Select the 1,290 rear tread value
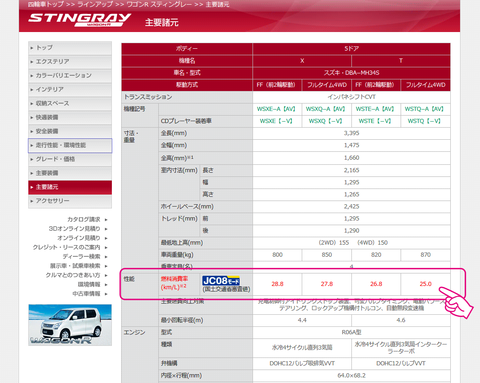 click(x=351, y=231)
